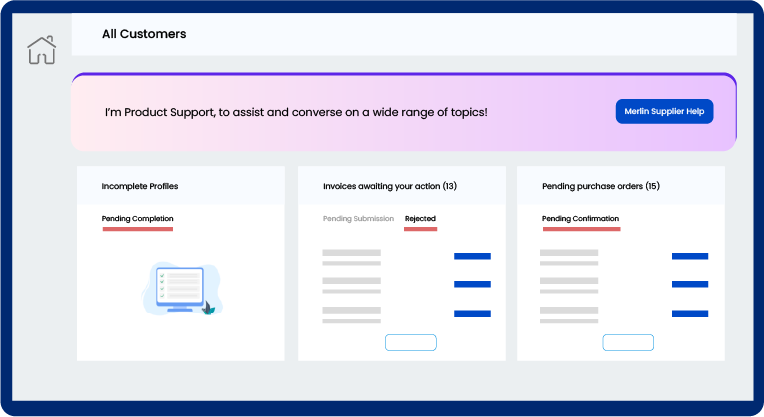Select the All Customers page title
Screen dimensions: 764x417
click(x=144, y=34)
